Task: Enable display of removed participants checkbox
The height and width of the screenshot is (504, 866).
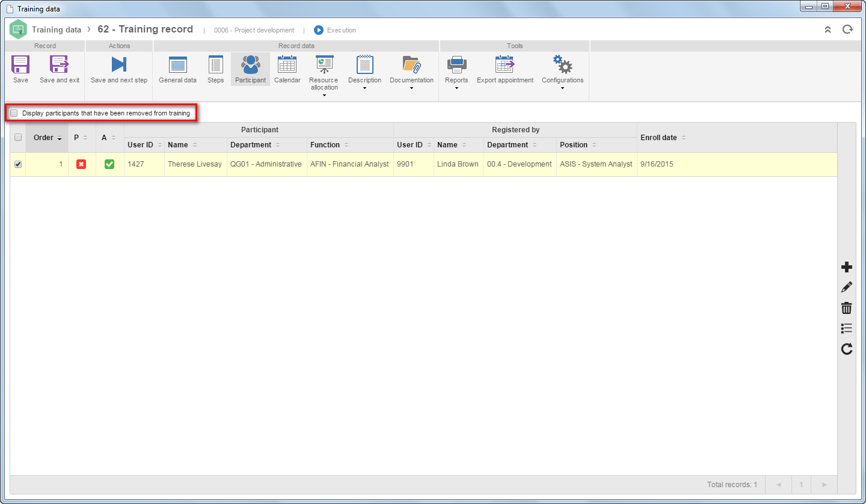Action: pyautogui.click(x=14, y=113)
